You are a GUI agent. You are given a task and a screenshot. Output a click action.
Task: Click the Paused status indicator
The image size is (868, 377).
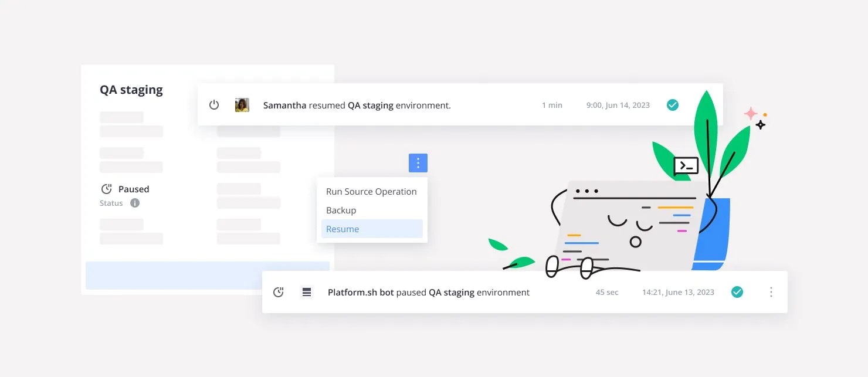click(x=134, y=188)
